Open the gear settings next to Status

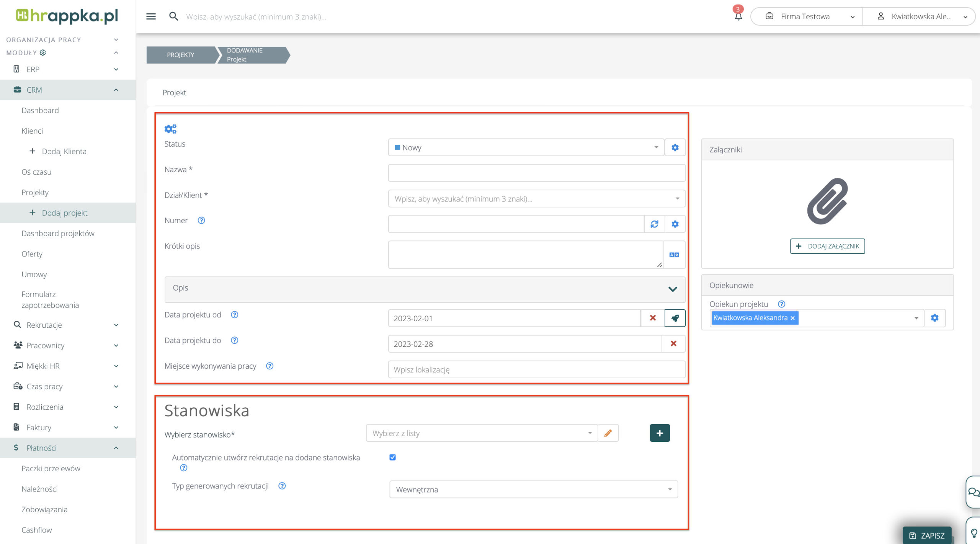(x=675, y=147)
